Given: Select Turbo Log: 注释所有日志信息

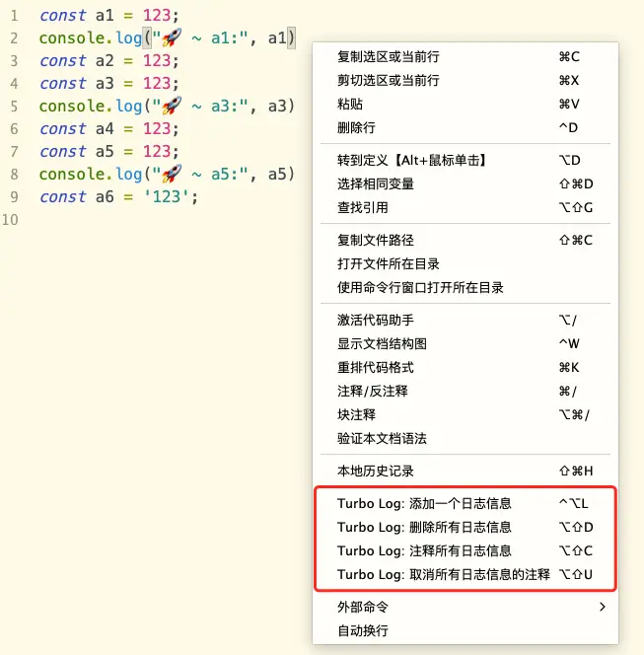Looking at the screenshot, I should [465, 551].
